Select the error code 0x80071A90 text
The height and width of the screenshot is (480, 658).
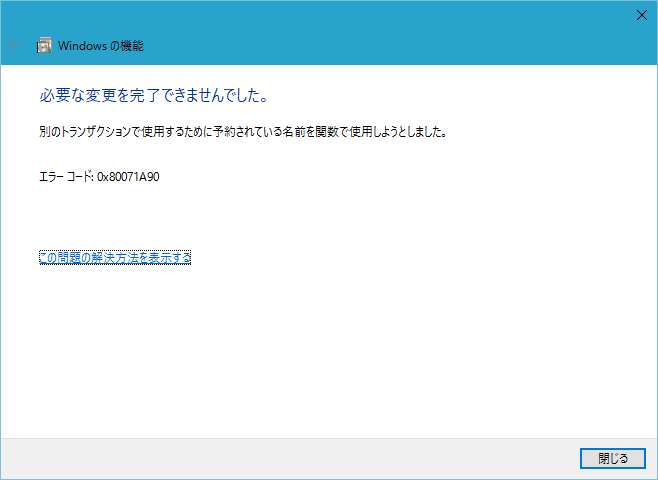(128, 177)
